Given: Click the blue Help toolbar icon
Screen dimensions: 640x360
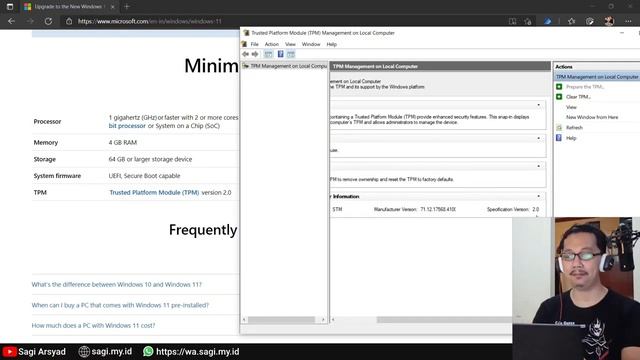Looking at the screenshot, I should tap(280, 54).
